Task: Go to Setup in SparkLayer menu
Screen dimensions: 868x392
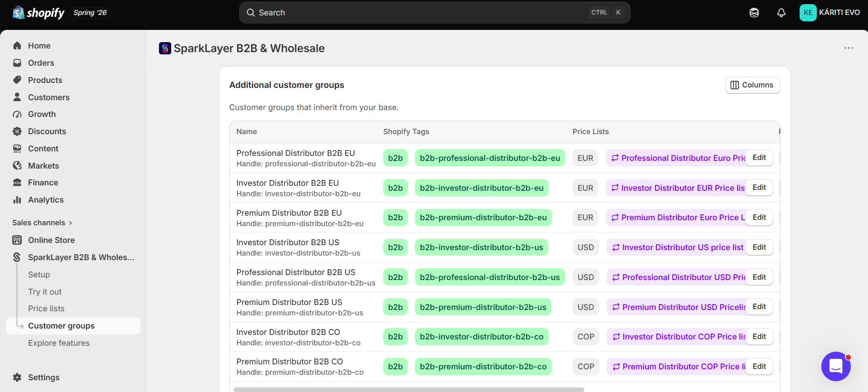Action: click(x=39, y=275)
